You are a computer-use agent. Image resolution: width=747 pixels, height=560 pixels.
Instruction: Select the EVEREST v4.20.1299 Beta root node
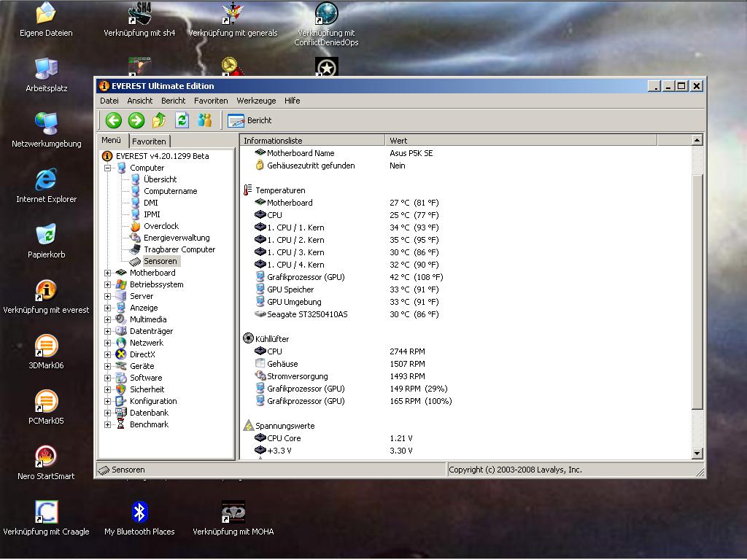(x=162, y=156)
